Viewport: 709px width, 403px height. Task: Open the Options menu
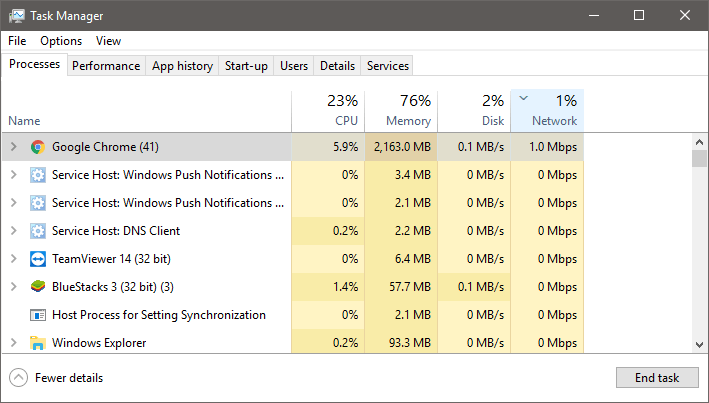(x=61, y=41)
